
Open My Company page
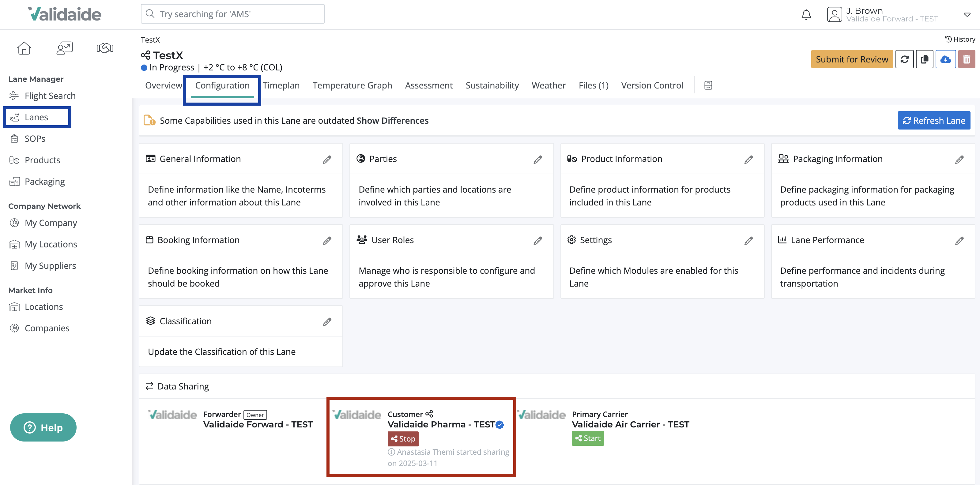click(43, 223)
